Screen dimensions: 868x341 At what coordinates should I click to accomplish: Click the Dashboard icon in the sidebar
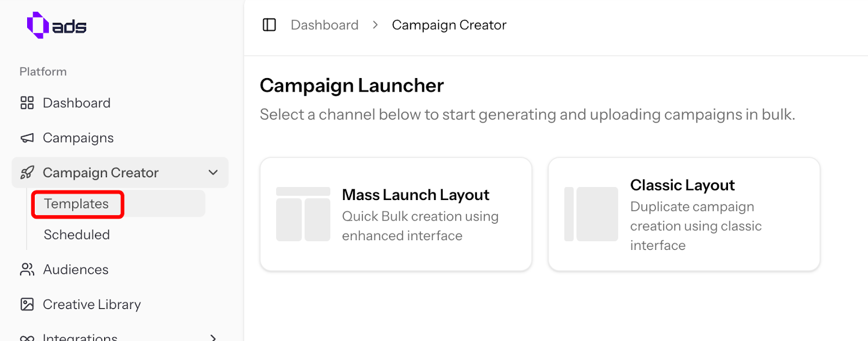[27, 102]
